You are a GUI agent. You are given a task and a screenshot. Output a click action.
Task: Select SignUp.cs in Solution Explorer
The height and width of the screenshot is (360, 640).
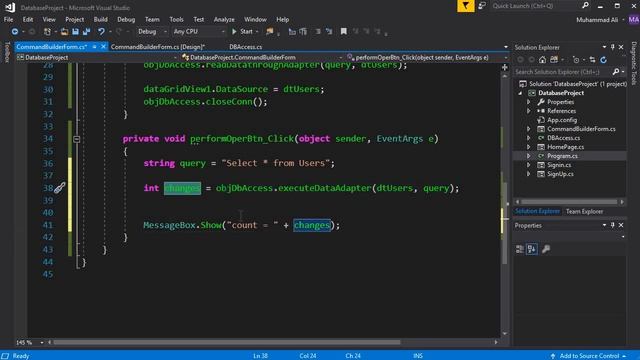pyautogui.click(x=560, y=174)
